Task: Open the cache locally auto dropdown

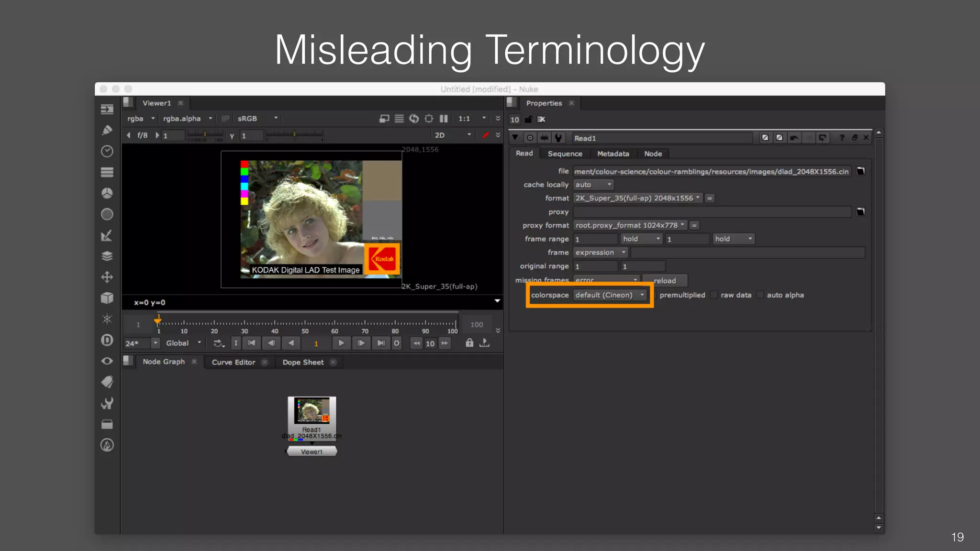Action: pos(593,185)
